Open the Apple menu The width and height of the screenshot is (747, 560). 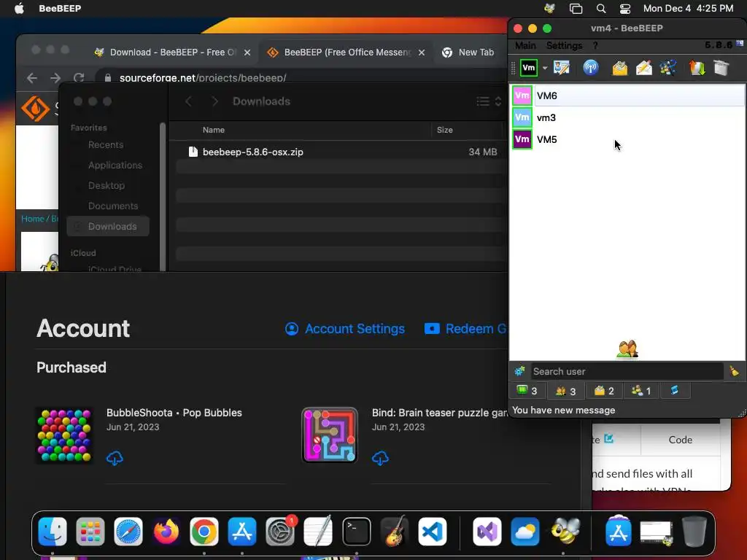click(19, 8)
